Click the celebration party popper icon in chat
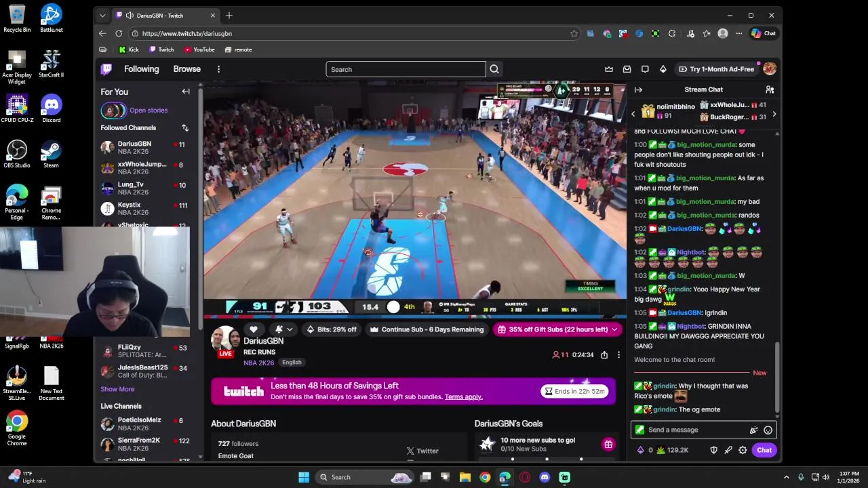 coord(753,430)
